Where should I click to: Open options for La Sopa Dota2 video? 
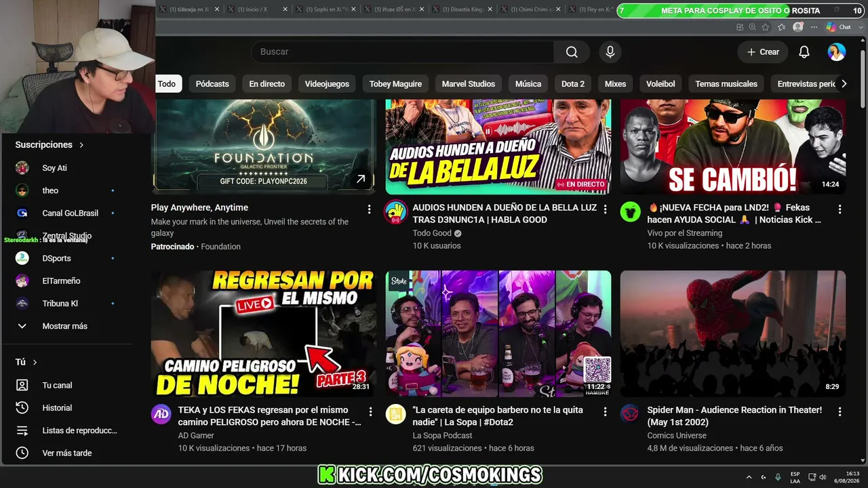(x=606, y=411)
